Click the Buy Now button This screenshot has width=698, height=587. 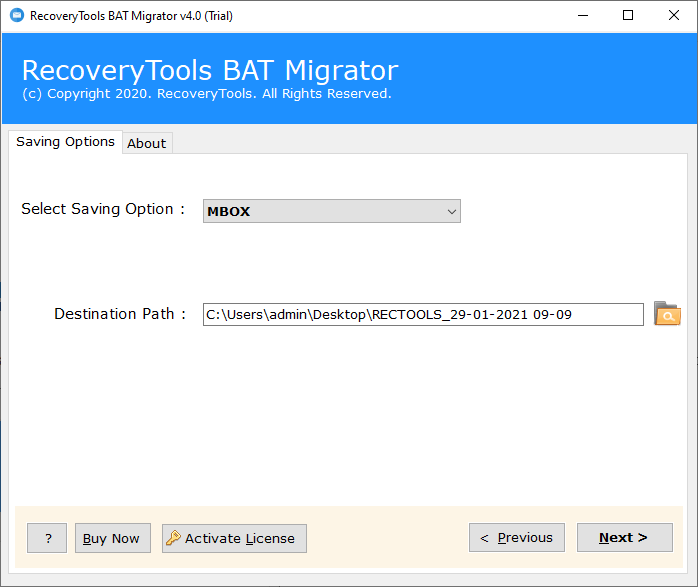click(x=113, y=538)
